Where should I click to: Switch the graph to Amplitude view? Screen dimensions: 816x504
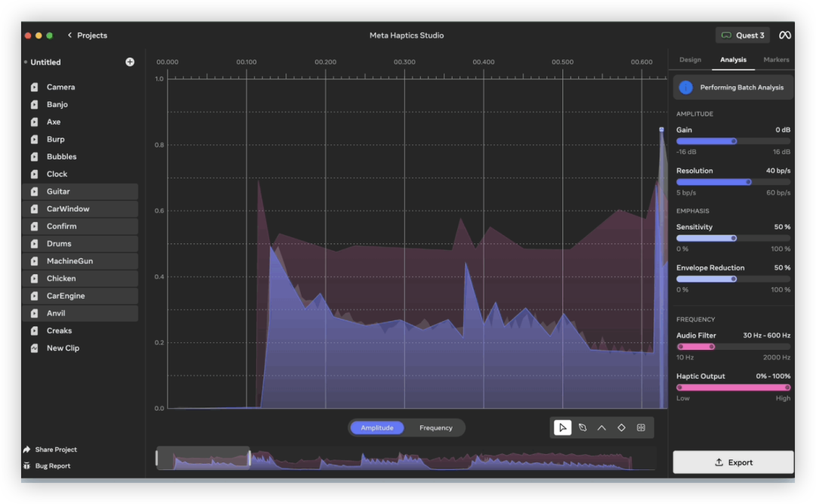pyautogui.click(x=377, y=428)
